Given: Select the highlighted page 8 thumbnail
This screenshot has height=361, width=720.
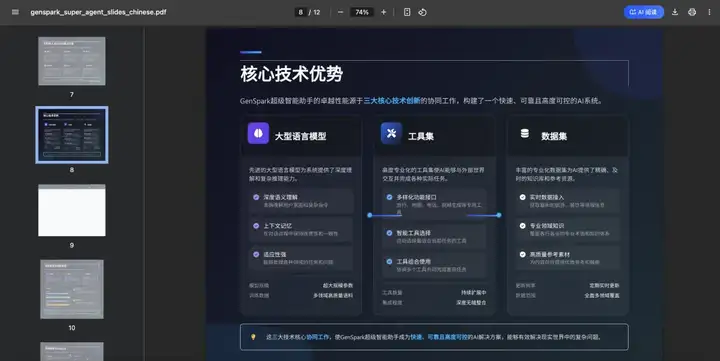Looking at the screenshot, I should coord(72,135).
